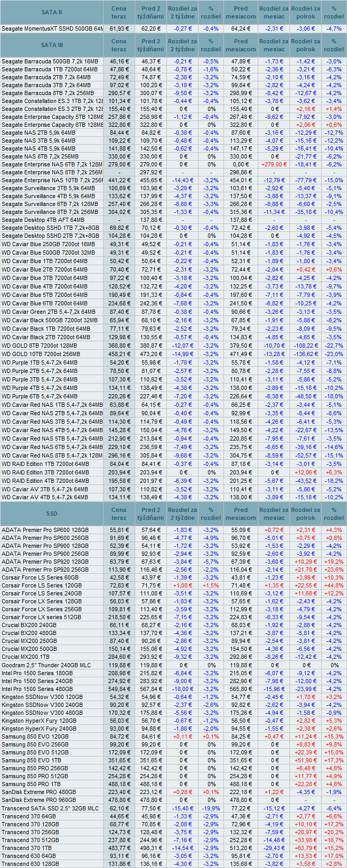Select WD Caviar AV 3TB row name

[x=45, y=489]
